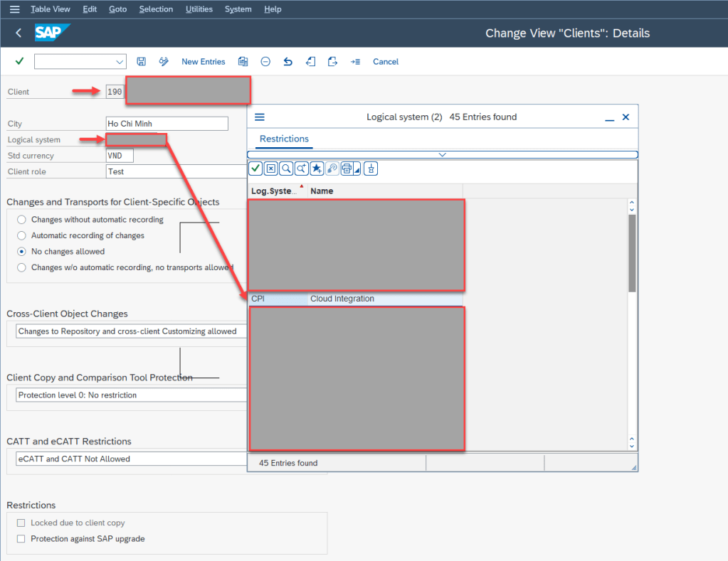Select 'Automatic recording of changes' radio button
This screenshot has height=561, width=728.
pyautogui.click(x=22, y=235)
